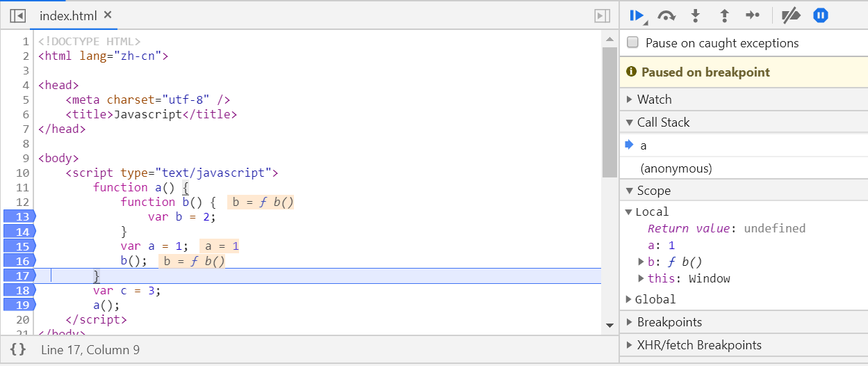Viewport: 868px width, 366px height.
Task: Click Return value: undefined entry
Action: pyautogui.click(x=726, y=229)
